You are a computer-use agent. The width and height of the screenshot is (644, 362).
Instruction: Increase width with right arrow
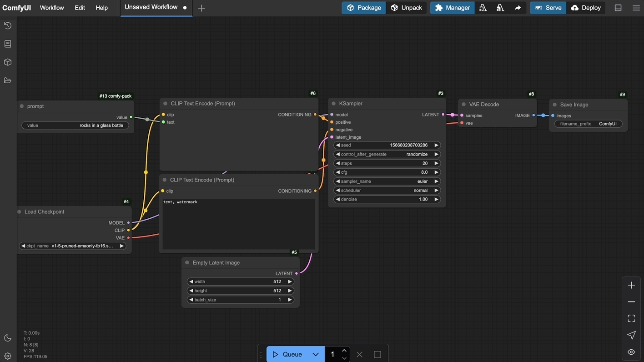tap(290, 282)
